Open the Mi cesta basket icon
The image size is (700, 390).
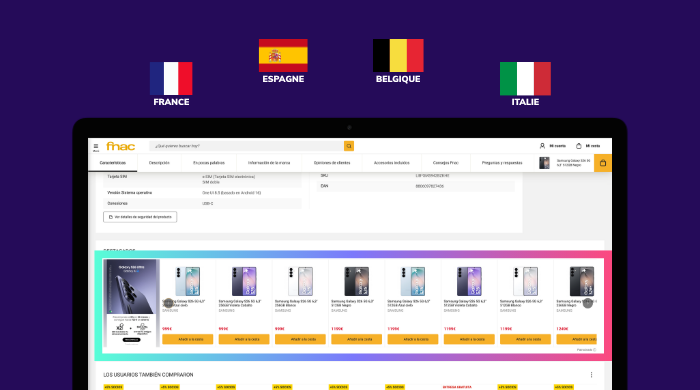coord(579,146)
